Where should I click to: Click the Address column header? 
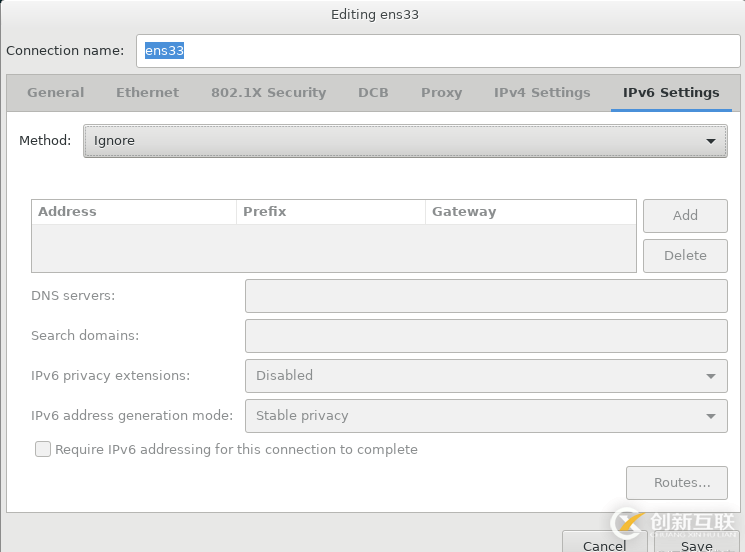134,212
